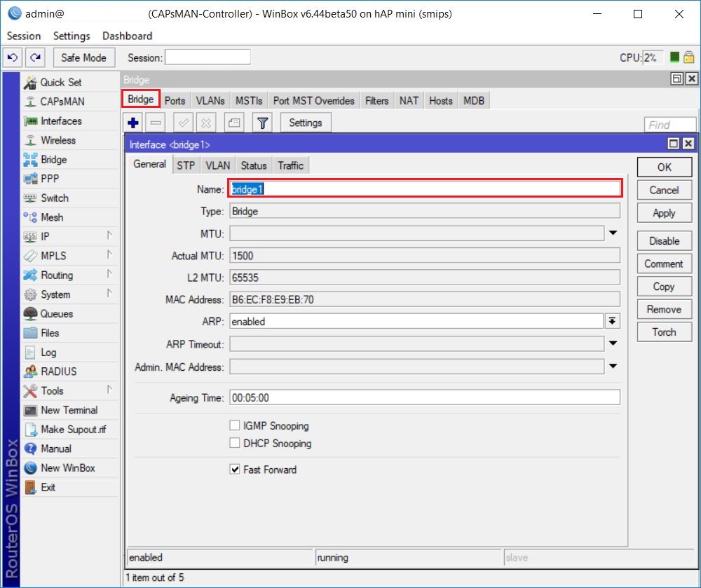The height and width of the screenshot is (588, 701).
Task: Expand the Routing submenu in sidebar
Action: [x=109, y=273]
